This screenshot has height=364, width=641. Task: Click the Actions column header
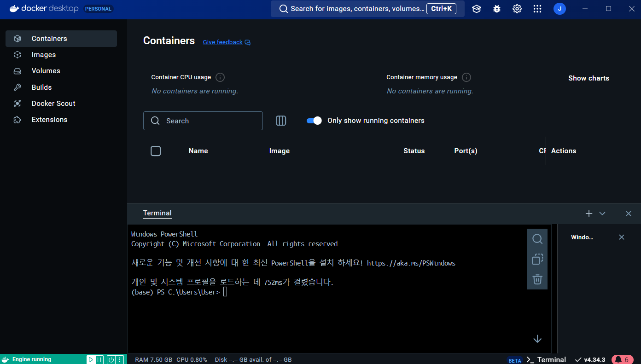564,151
